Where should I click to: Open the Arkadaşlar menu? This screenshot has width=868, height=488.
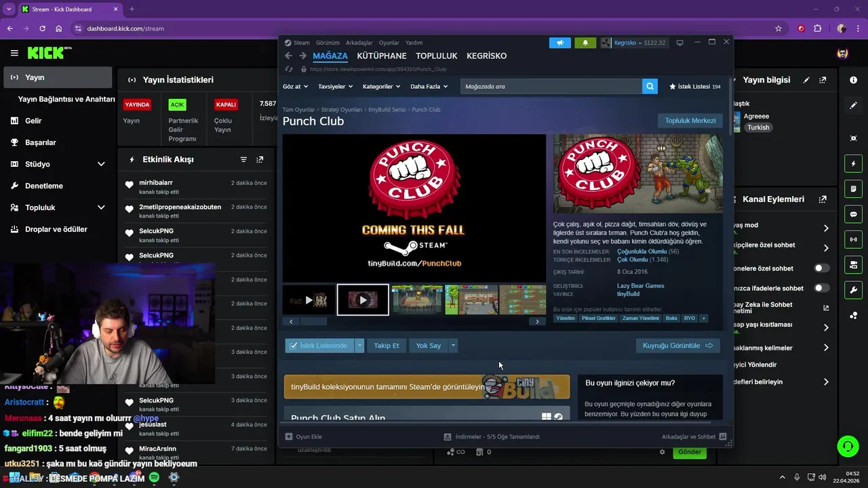[359, 43]
